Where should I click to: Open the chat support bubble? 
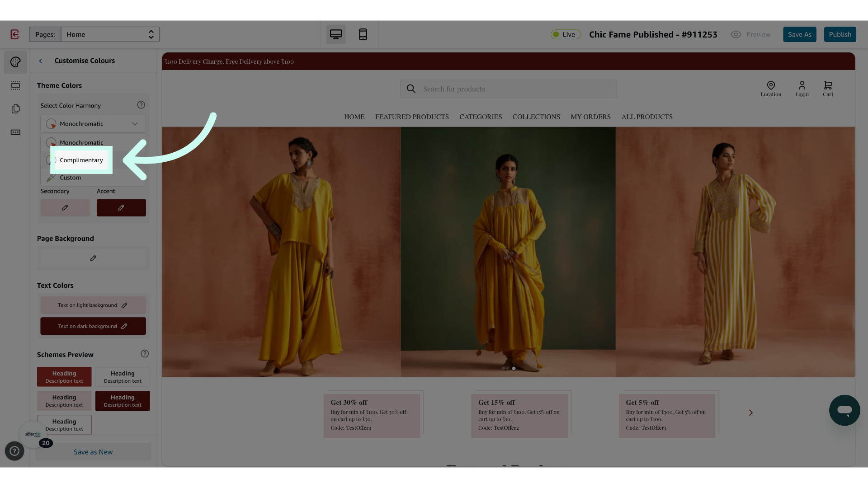pyautogui.click(x=844, y=410)
